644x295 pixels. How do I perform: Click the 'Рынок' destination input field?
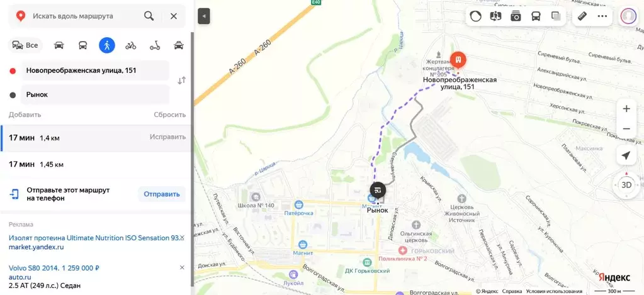click(x=95, y=95)
